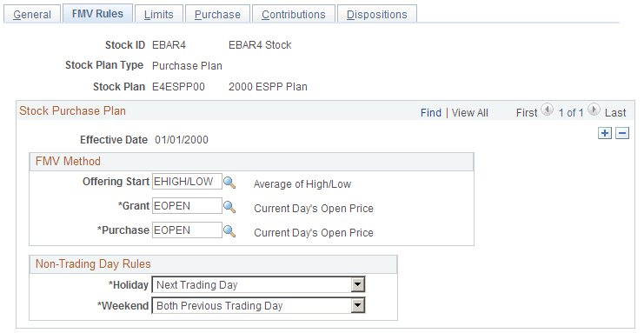The image size is (644, 333).
Task: Open lookup magnifier beside Grant field
Action: pyautogui.click(x=229, y=206)
